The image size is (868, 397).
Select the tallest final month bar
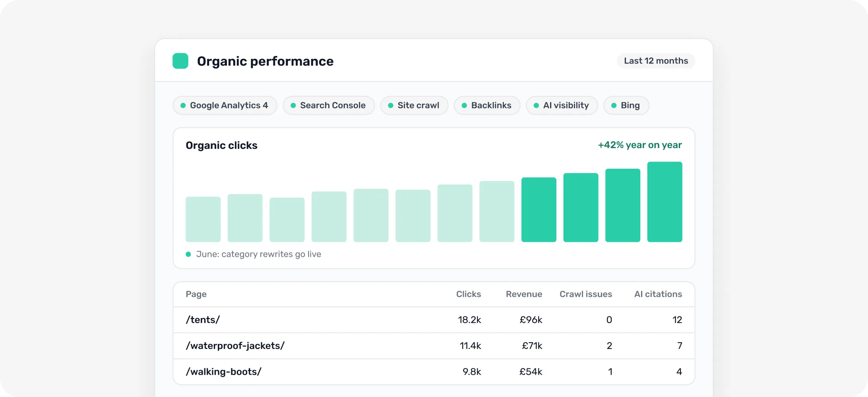pos(665,202)
